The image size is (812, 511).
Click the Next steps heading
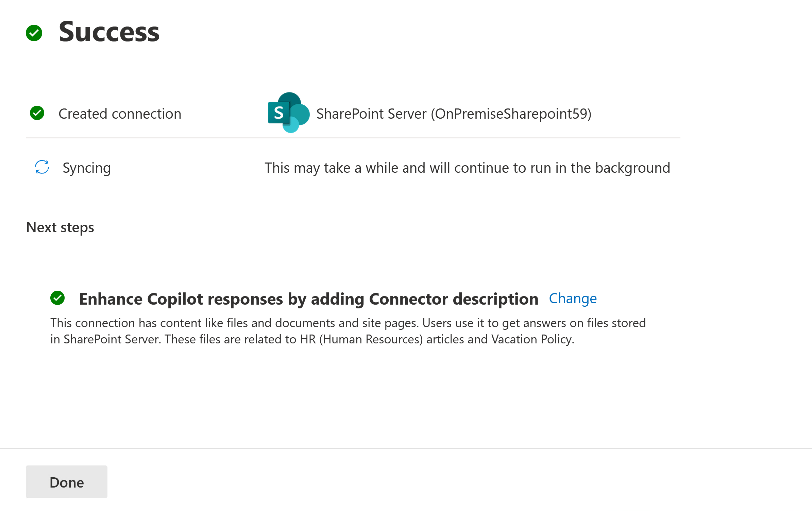click(60, 228)
